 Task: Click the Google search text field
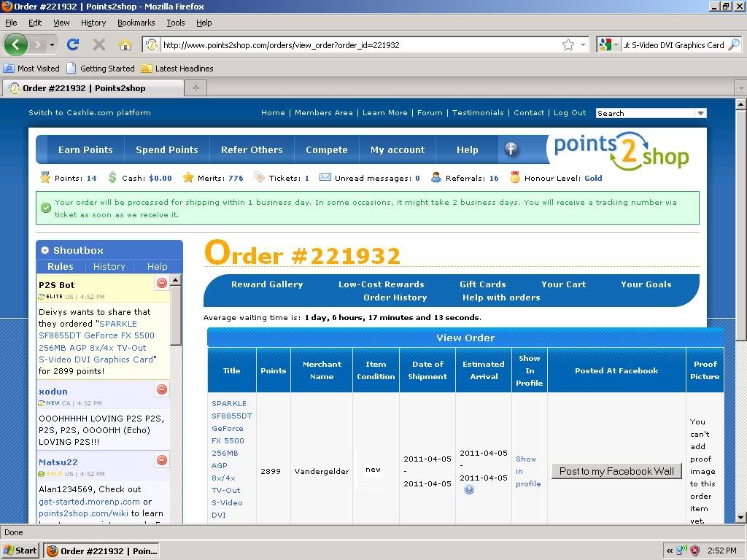click(x=675, y=44)
